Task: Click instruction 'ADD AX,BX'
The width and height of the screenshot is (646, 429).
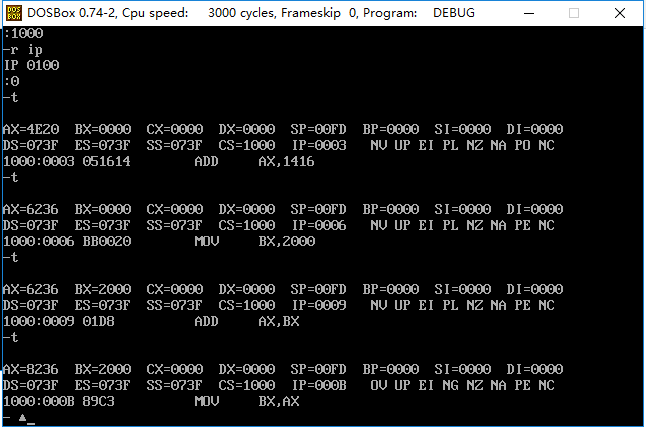Action: [x=247, y=321]
